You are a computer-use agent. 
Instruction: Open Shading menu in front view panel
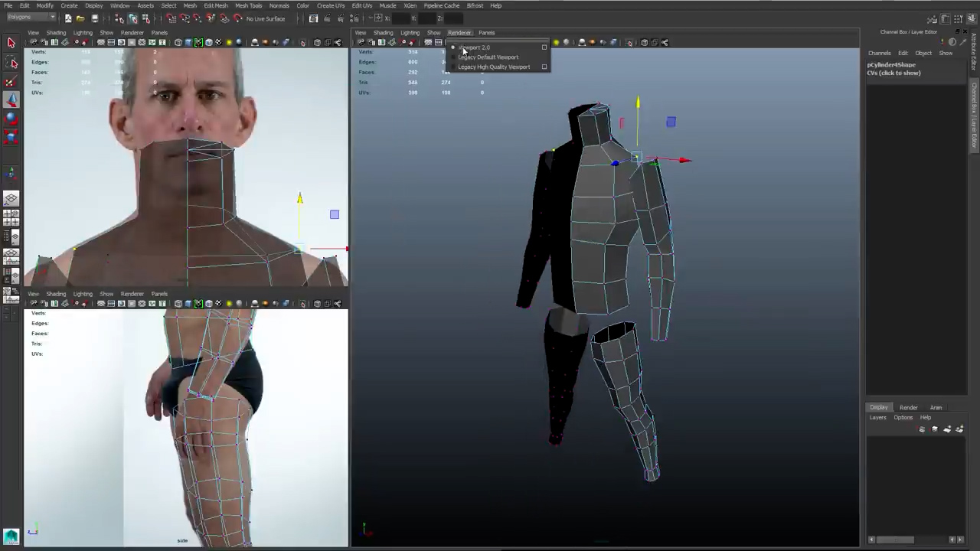(x=56, y=33)
